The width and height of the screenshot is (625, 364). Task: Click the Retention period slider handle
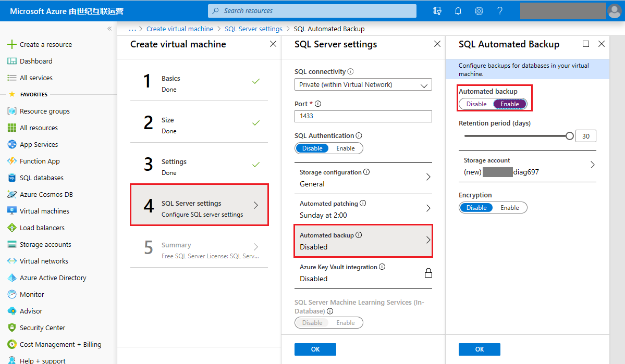[570, 136]
